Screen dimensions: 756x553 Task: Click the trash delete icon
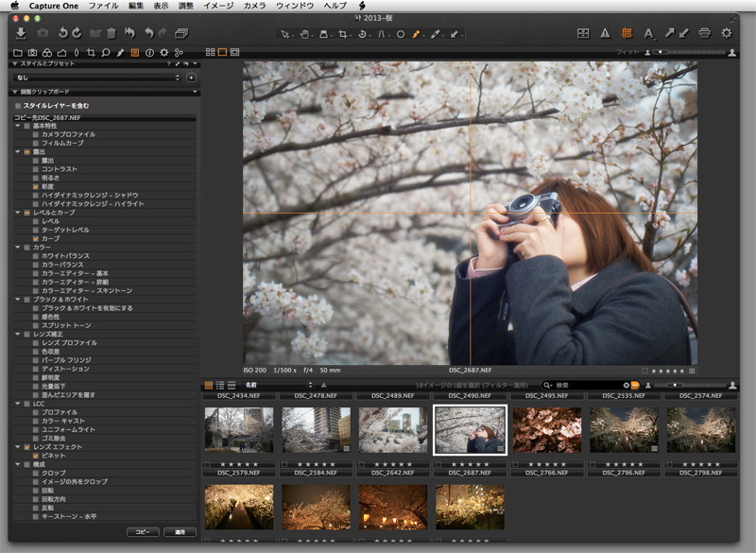112,33
